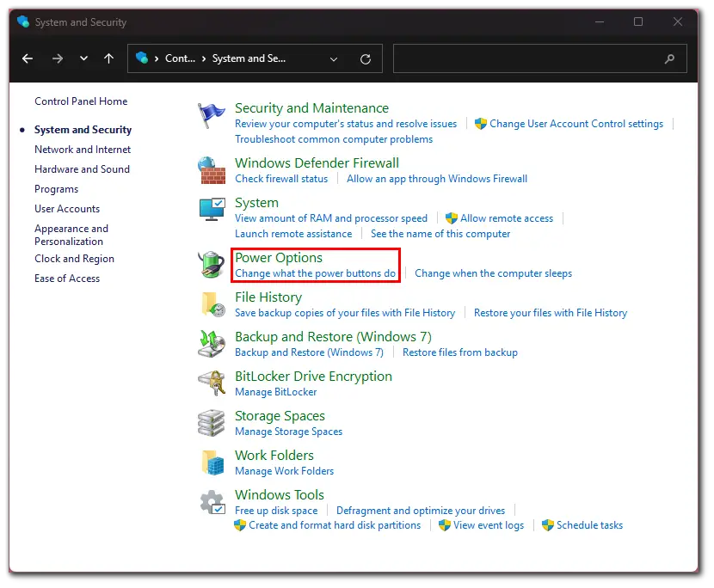Click shield icon beside Allow remote access
This screenshot has height=588, width=714.
pyautogui.click(x=452, y=218)
